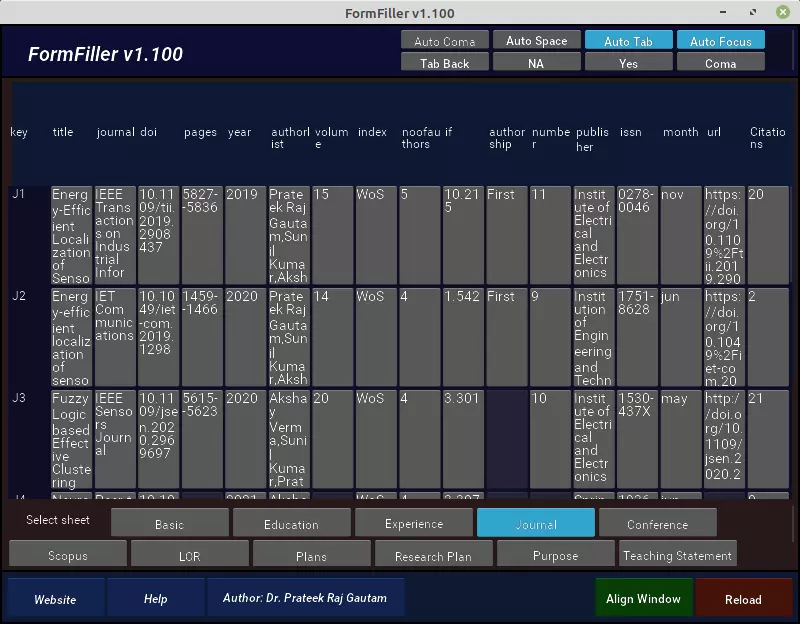Open the Help page
Viewport: 800px width, 624px height.
[156, 598]
